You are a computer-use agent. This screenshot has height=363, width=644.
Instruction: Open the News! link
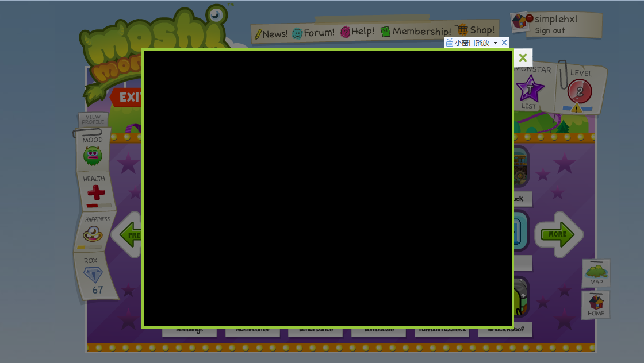pyautogui.click(x=271, y=34)
